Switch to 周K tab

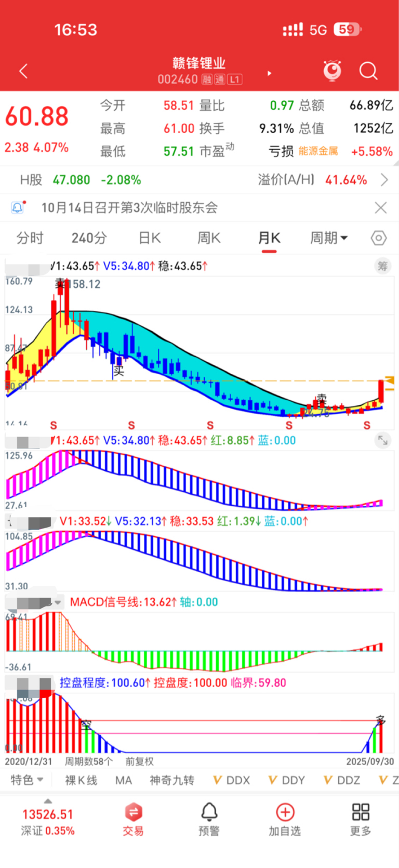coord(209,238)
